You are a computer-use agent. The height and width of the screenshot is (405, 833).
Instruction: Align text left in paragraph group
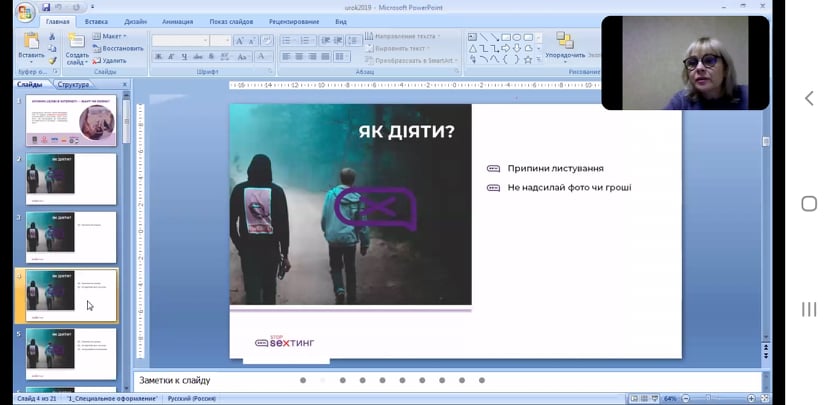(286, 56)
